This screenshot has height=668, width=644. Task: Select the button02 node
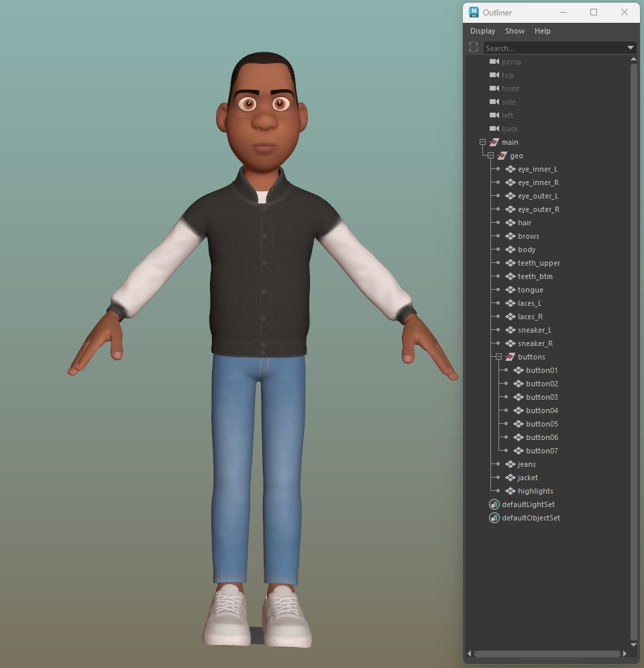click(542, 384)
